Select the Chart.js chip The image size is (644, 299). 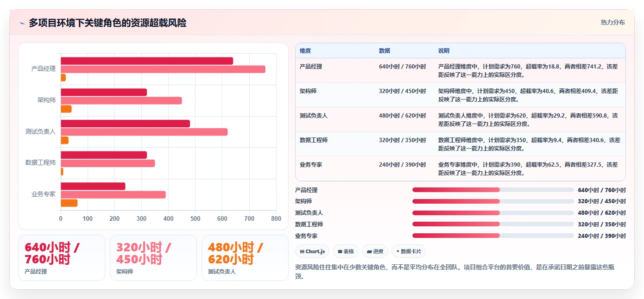[x=312, y=251]
